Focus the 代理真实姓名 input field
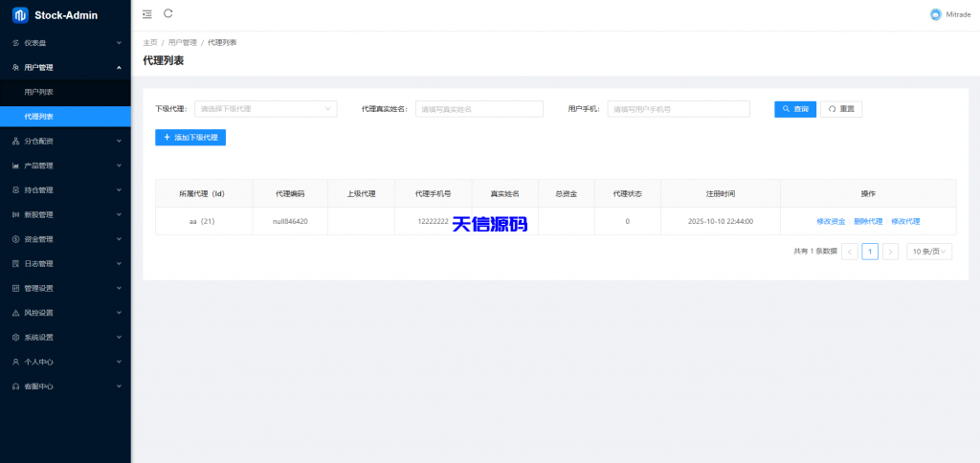This screenshot has width=980, height=463. coord(479,109)
